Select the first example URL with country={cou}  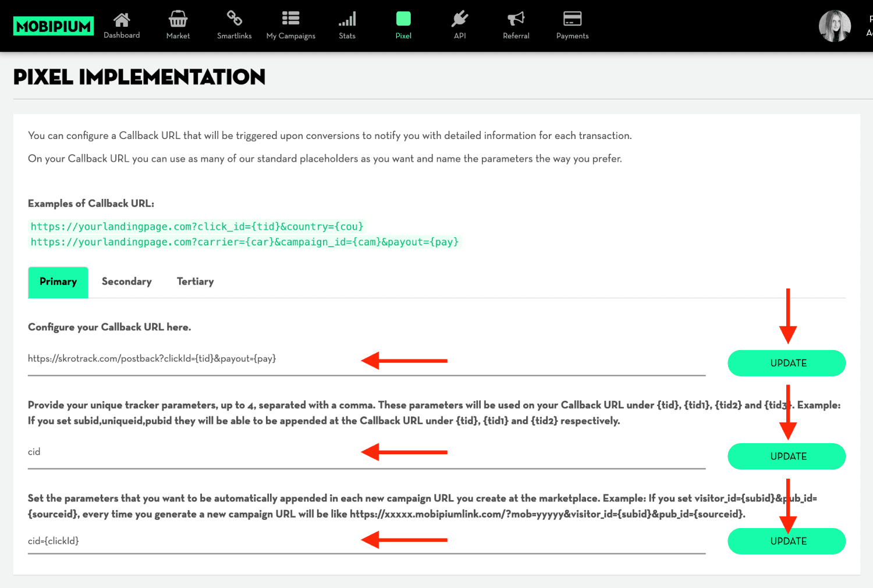197,226
